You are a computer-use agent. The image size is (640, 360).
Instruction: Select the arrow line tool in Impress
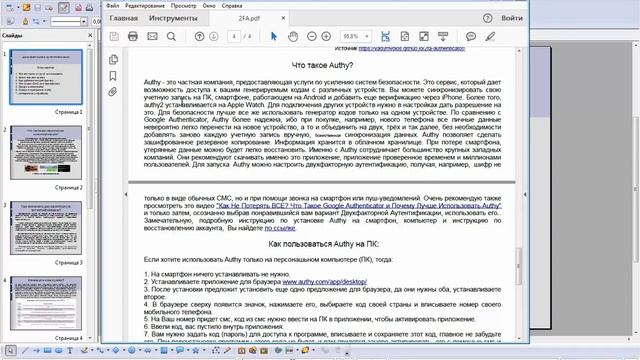(x=36, y=350)
